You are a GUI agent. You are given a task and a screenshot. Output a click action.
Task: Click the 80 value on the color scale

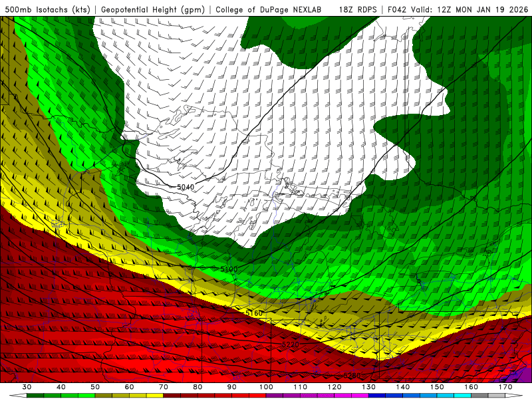(198, 387)
